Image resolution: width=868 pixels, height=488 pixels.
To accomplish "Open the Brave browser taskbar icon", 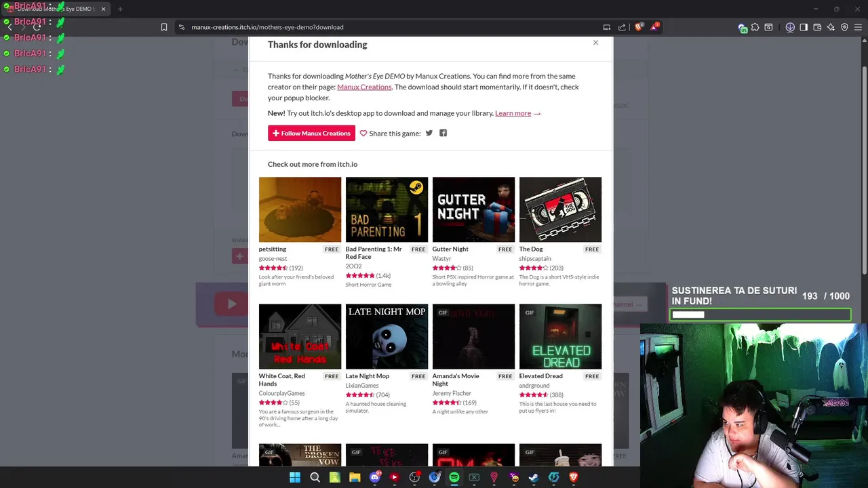I will (574, 477).
